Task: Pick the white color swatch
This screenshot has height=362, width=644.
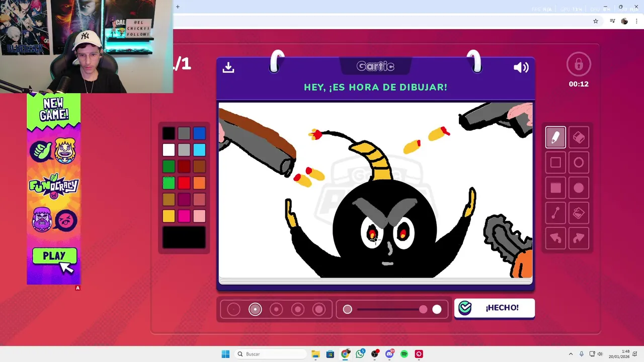Action: (x=169, y=150)
